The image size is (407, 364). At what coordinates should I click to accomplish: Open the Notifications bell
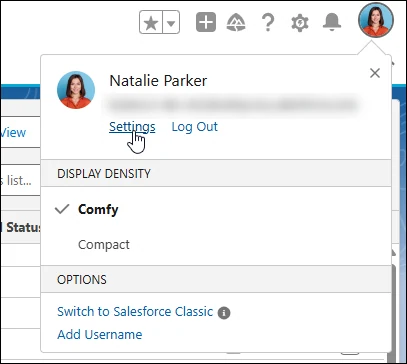(x=332, y=23)
